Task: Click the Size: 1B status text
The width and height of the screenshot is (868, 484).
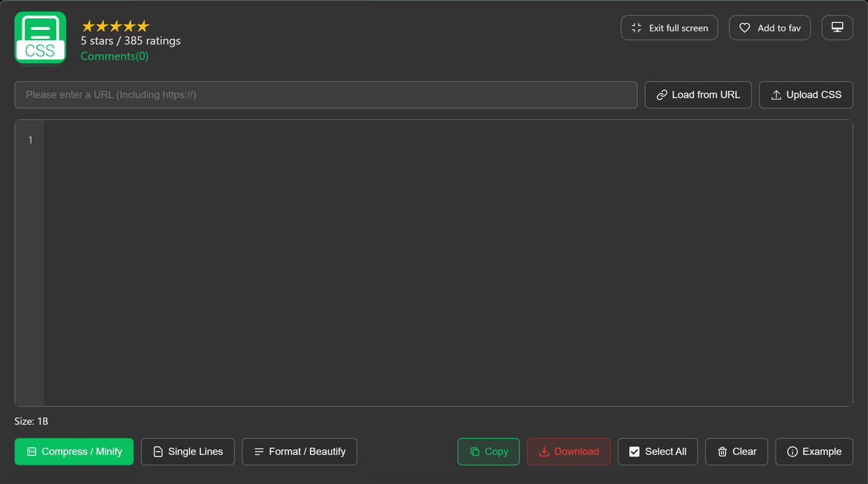Action: (32, 421)
